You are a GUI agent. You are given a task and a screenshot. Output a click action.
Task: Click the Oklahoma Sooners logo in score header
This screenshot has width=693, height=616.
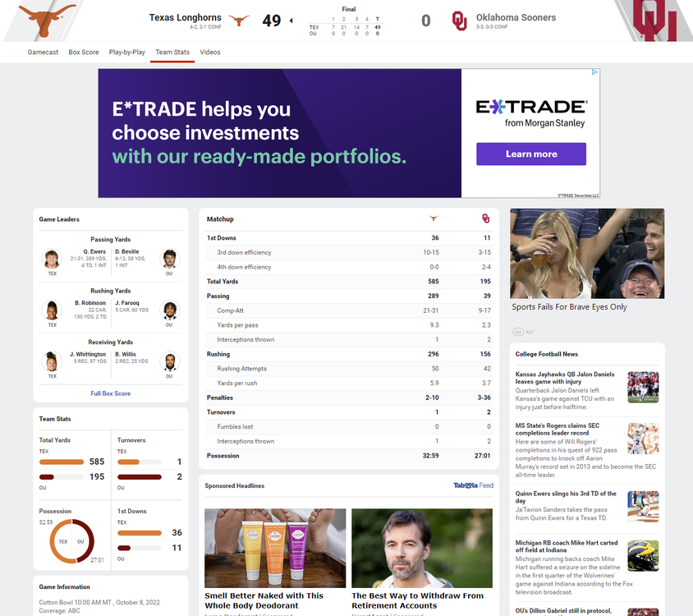pos(459,21)
